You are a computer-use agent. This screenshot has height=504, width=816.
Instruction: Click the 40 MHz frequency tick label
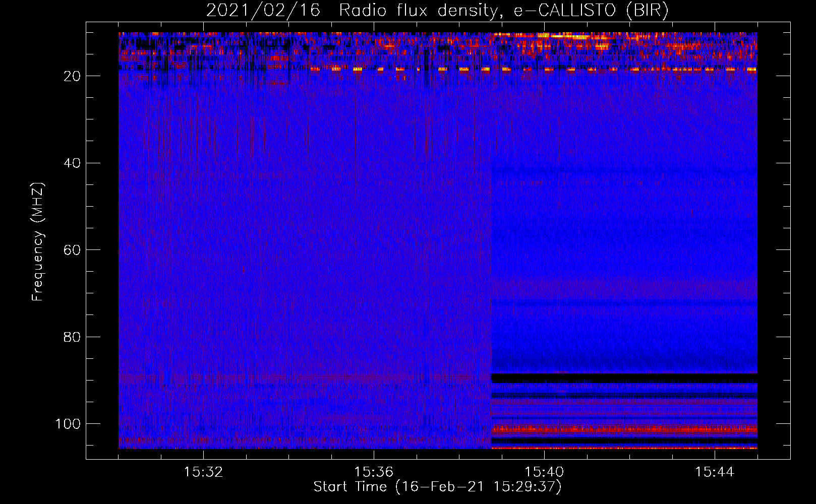[x=73, y=163]
